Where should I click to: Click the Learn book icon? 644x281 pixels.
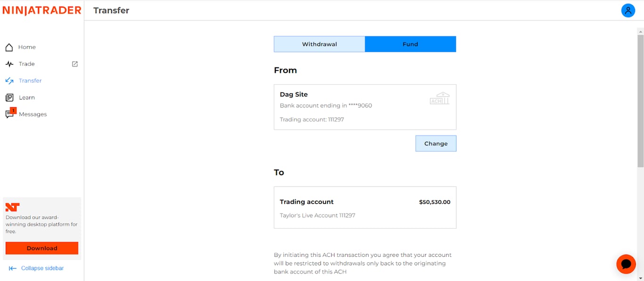click(9, 97)
